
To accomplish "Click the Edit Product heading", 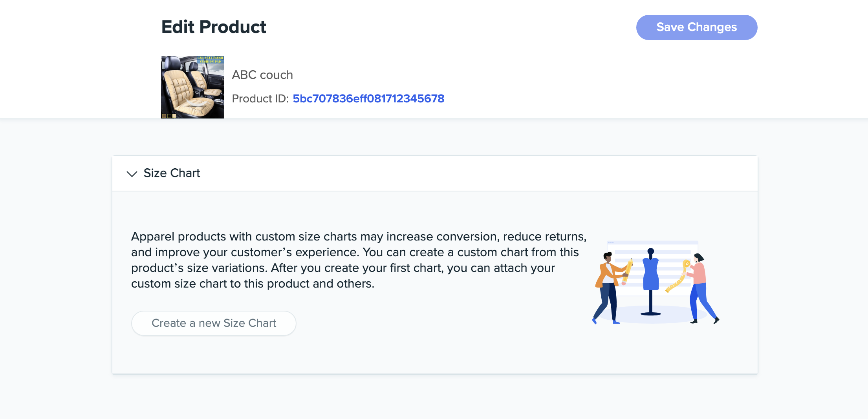I will point(214,27).
